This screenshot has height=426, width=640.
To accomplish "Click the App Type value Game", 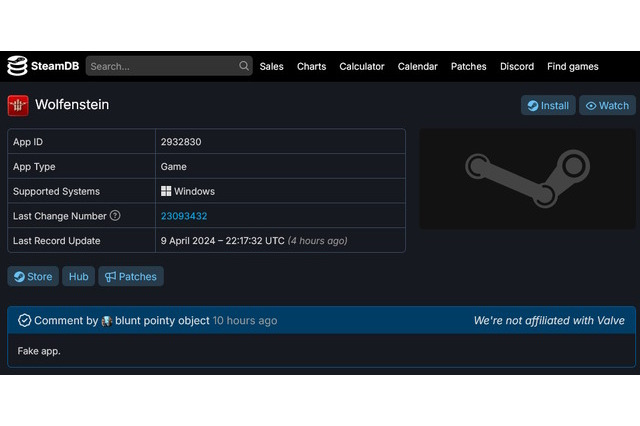I will point(173,166).
